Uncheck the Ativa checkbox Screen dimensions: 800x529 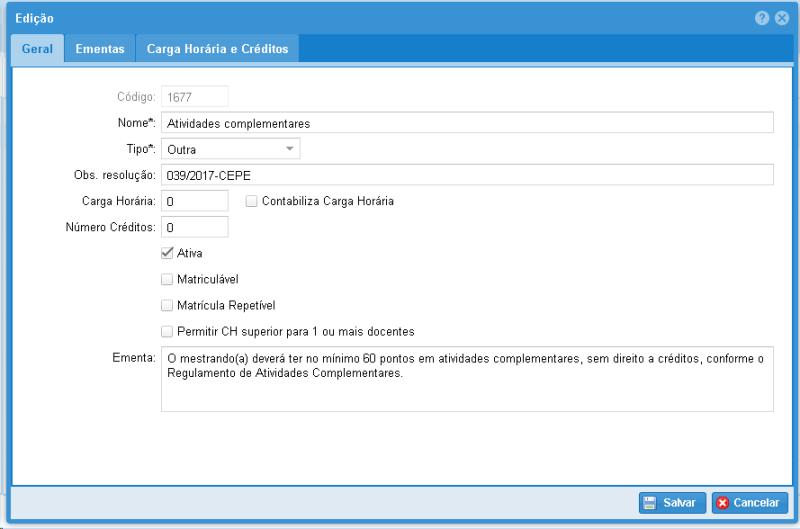[167, 253]
